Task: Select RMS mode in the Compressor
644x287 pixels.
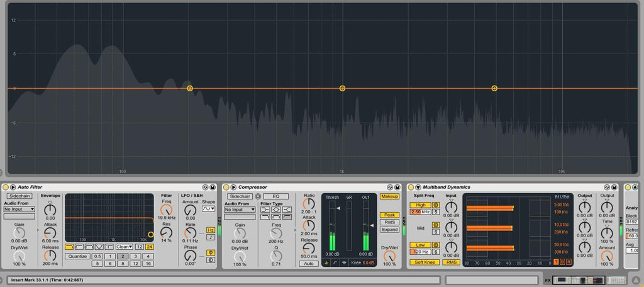Action: (389, 222)
